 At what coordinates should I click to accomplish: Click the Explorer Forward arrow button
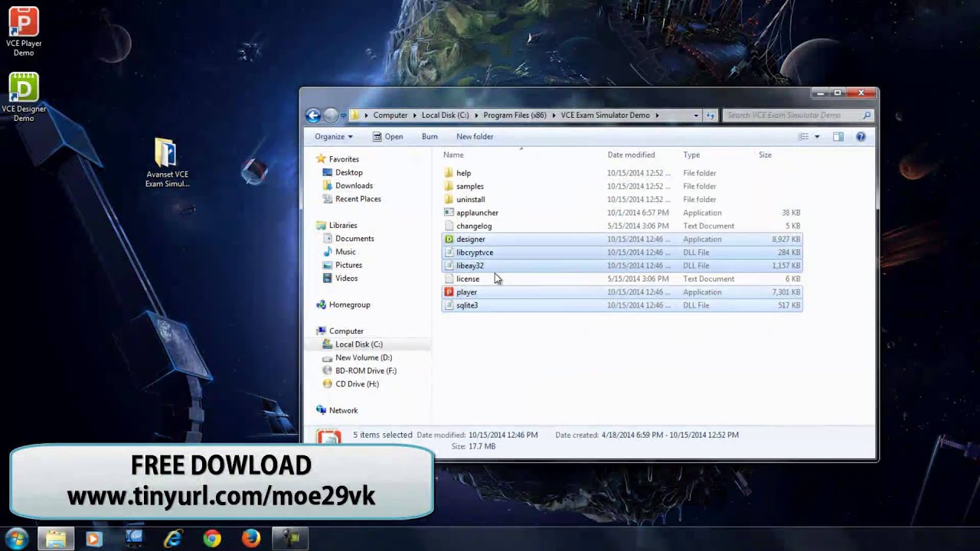(x=331, y=116)
